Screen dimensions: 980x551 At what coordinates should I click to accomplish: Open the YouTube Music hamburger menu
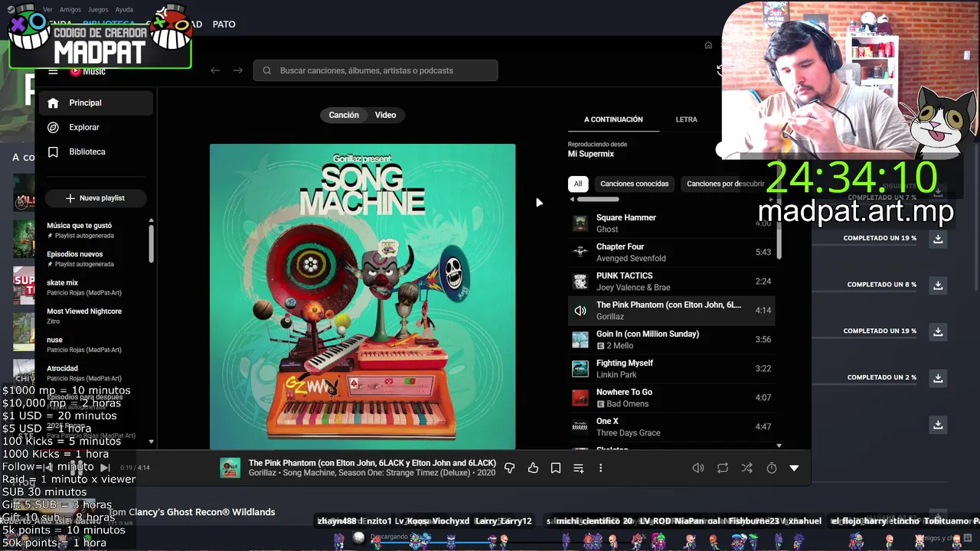pyautogui.click(x=53, y=71)
